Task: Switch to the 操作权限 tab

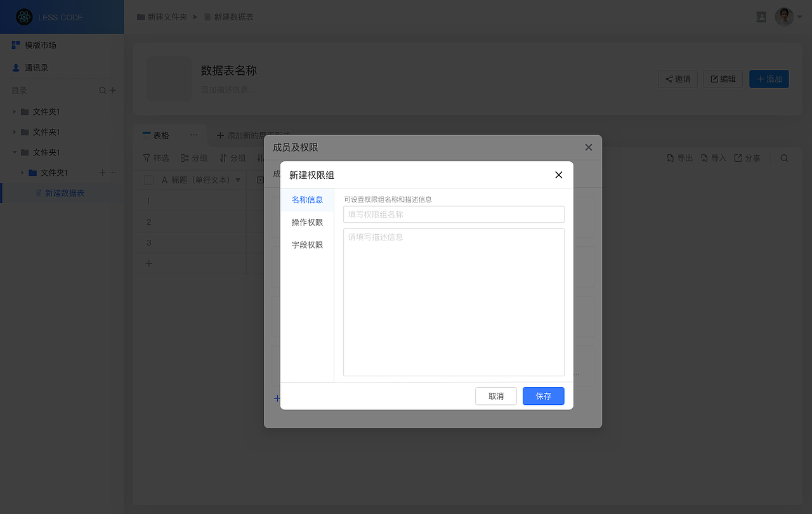Action: pos(307,222)
